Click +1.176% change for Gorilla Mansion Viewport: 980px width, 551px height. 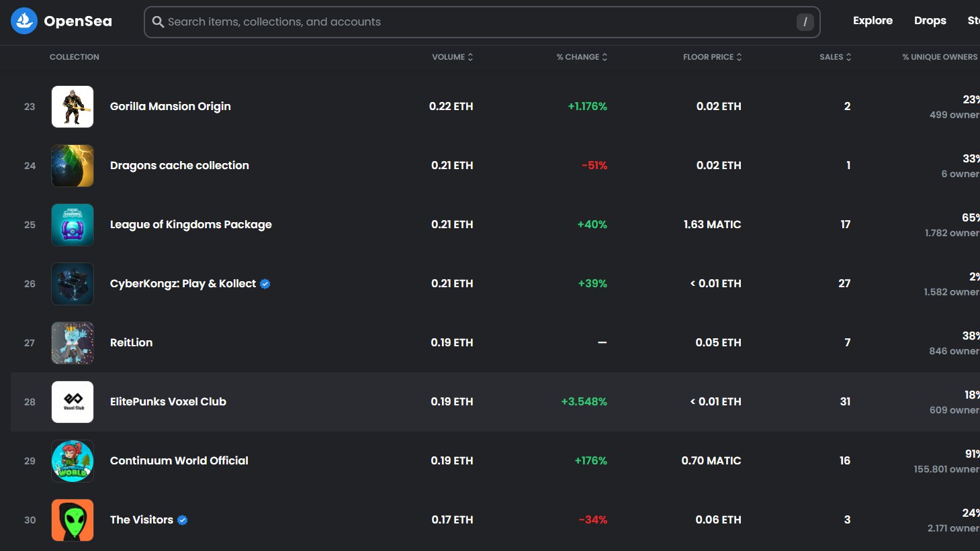coord(588,106)
